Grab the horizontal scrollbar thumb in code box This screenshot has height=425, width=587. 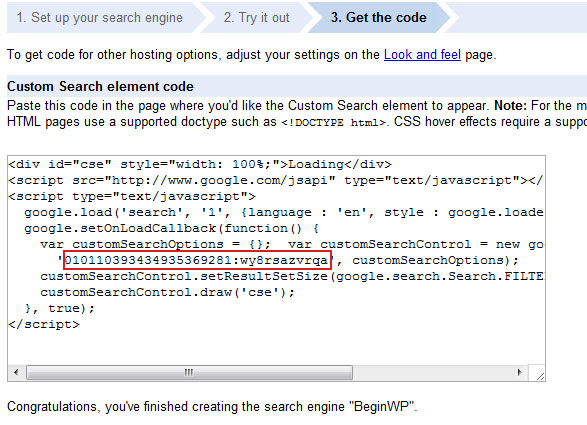pyautogui.click(x=189, y=372)
